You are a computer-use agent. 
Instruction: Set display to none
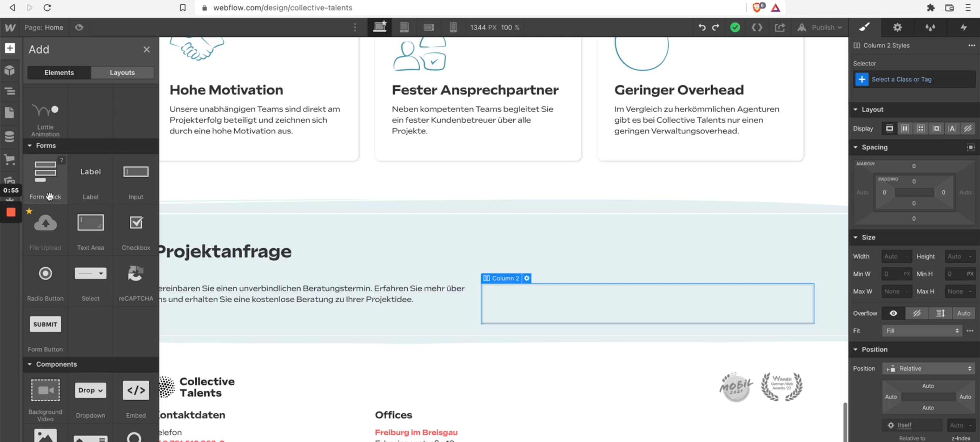(967, 128)
